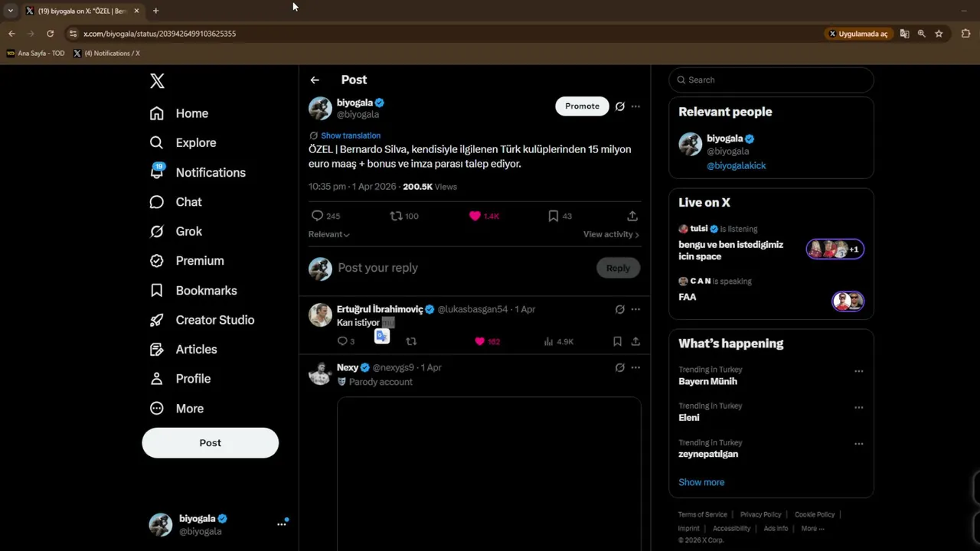The width and height of the screenshot is (980, 551).
Task: Open Nexy's profile name
Action: click(x=348, y=367)
